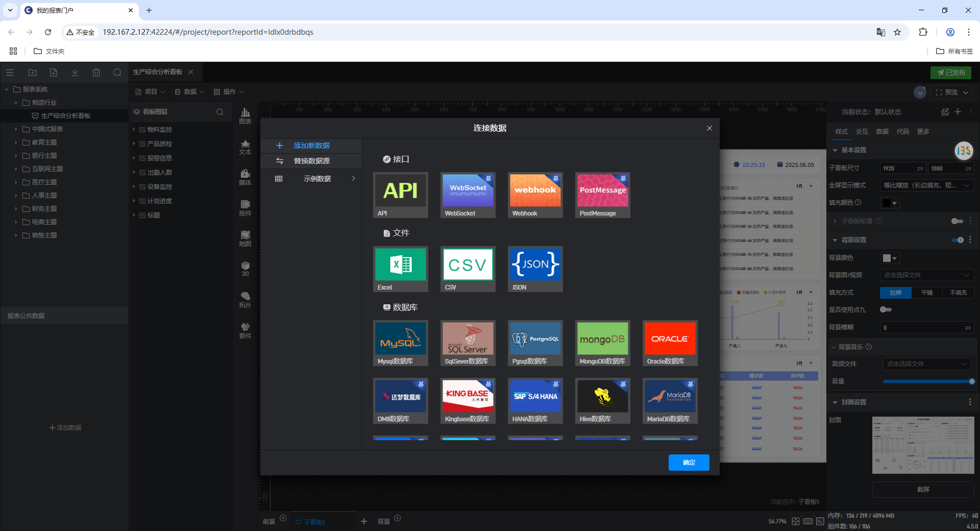Screen dimensions: 980x531
Task: Click the download icon in left toolbar
Action: pyautogui.click(x=75, y=73)
